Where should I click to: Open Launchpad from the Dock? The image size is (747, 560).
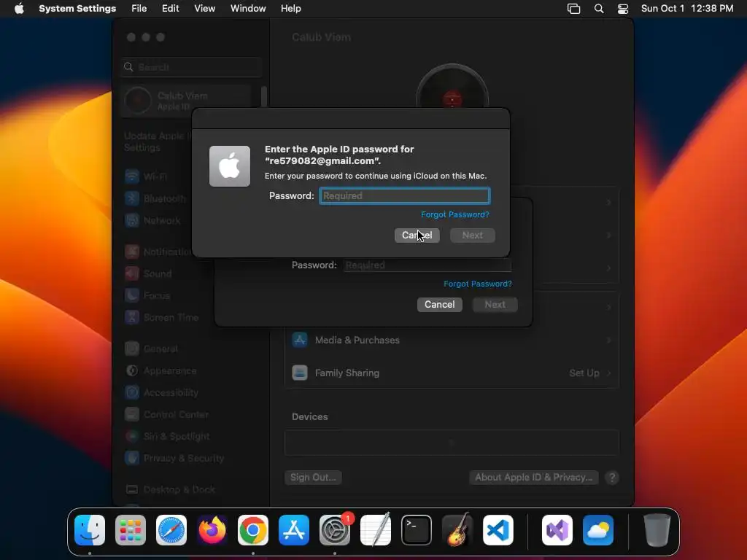click(131, 530)
